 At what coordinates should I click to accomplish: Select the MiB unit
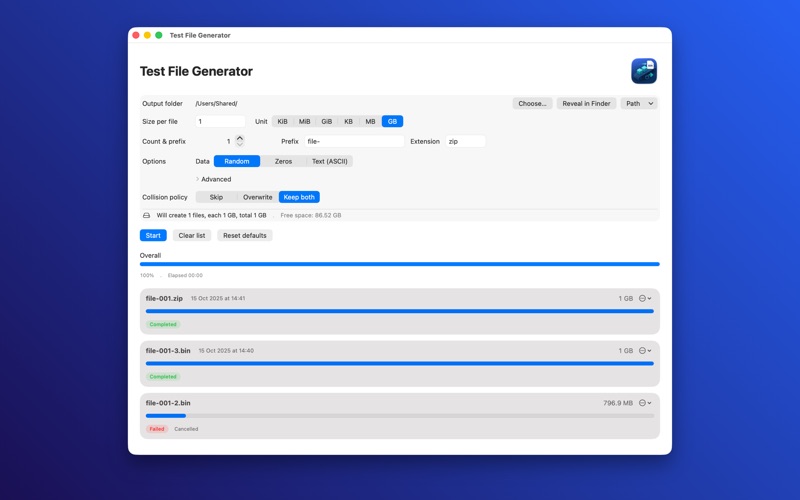(305, 121)
